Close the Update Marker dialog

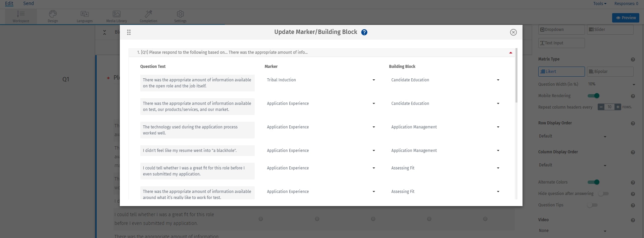tap(513, 32)
